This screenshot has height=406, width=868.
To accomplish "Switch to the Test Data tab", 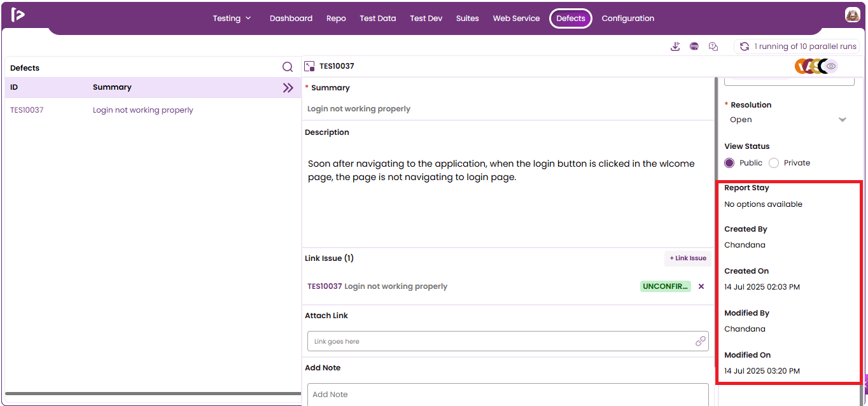I will click(378, 18).
